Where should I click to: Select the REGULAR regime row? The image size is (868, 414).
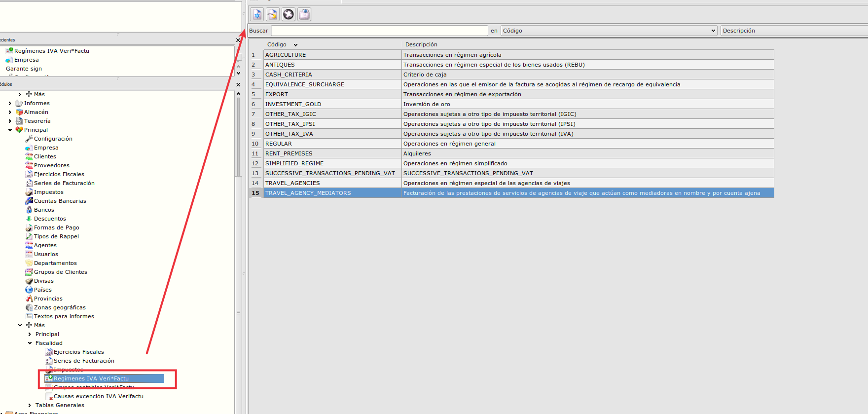pyautogui.click(x=279, y=144)
